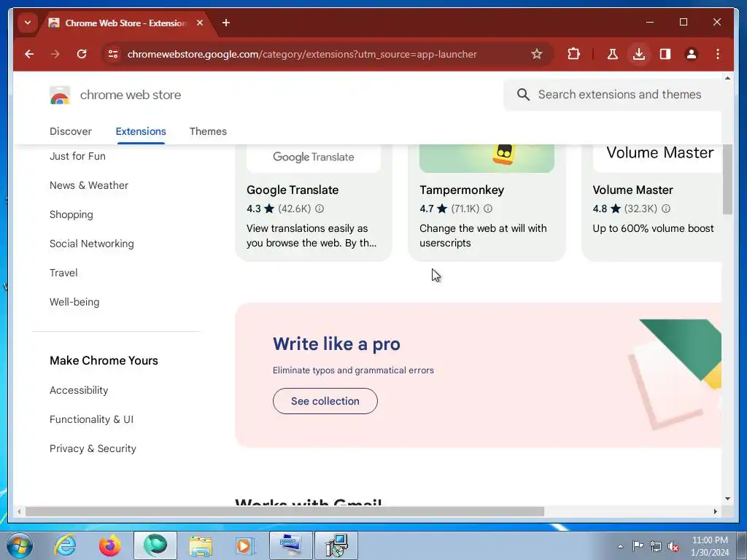
Task: Click the horizontal scrollbar left arrow
Action: pos(18,511)
